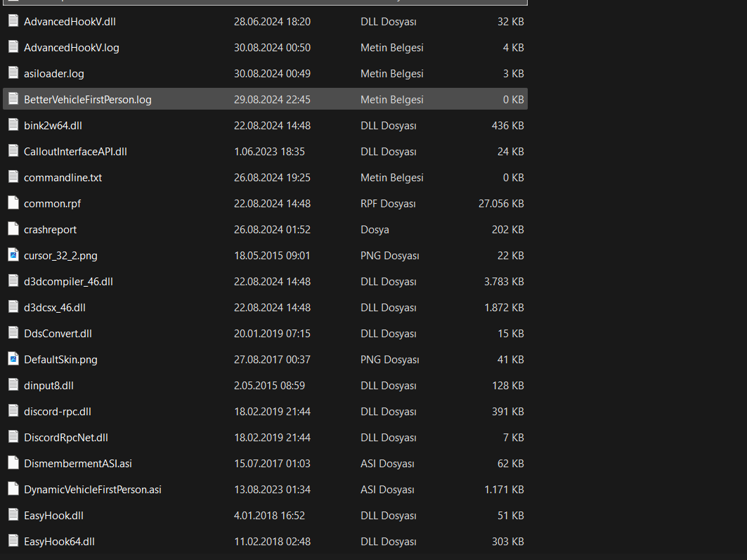Screen dimensions: 747x560
Task: Click the DynamicVehicleFirstPerson.asi file name
Action: [93, 489]
